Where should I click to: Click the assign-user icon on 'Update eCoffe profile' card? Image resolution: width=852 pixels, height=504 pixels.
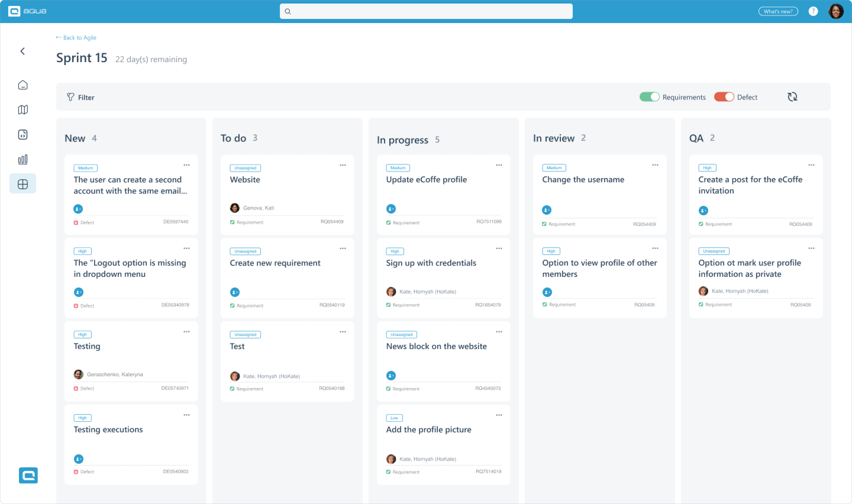click(391, 209)
